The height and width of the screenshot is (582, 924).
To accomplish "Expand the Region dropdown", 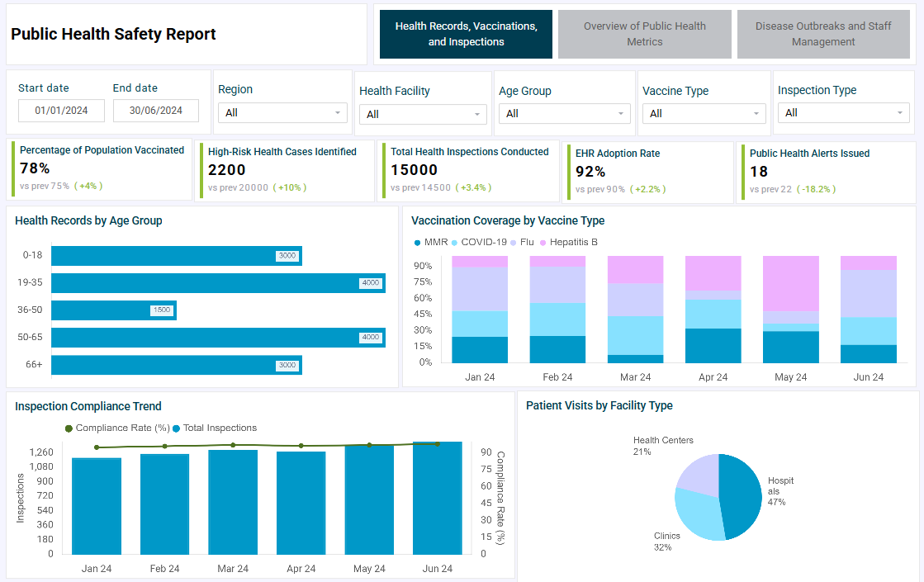I will (x=282, y=112).
